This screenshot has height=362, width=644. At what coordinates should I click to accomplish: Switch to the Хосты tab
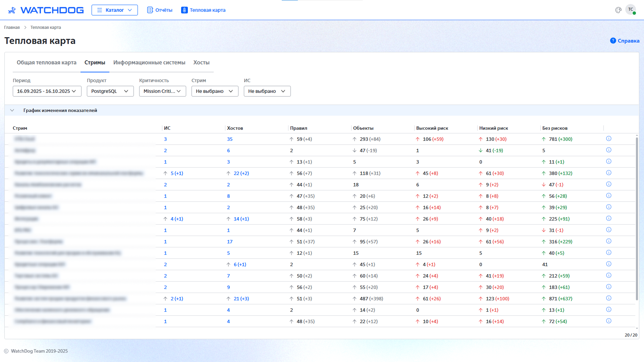coord(201,63)
